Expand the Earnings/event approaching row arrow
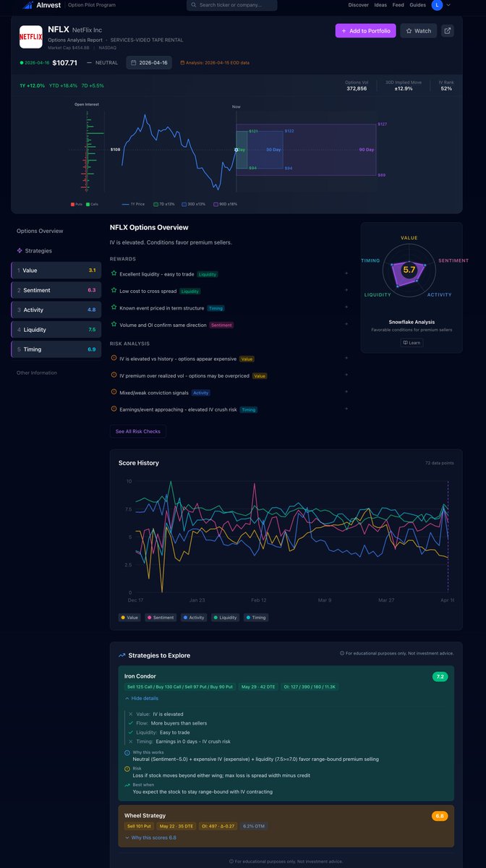 [x=346, y=409]
